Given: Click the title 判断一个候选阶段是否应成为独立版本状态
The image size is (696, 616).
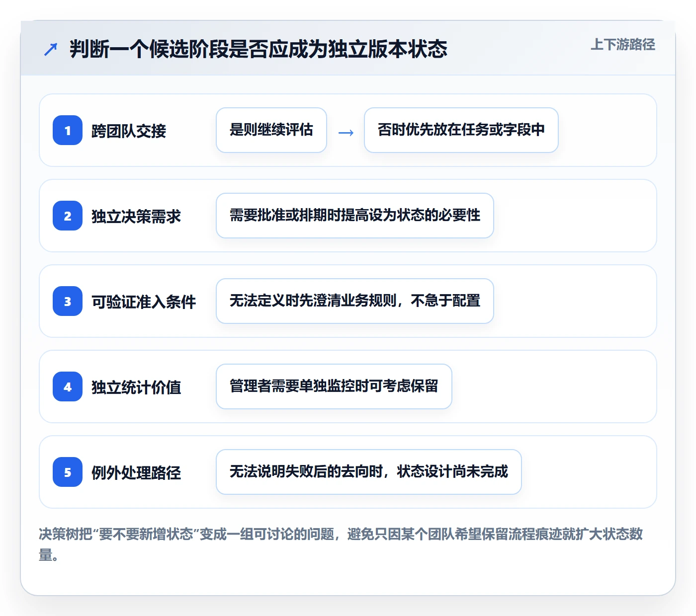Looking at the screenshot, I should (259, 49).
